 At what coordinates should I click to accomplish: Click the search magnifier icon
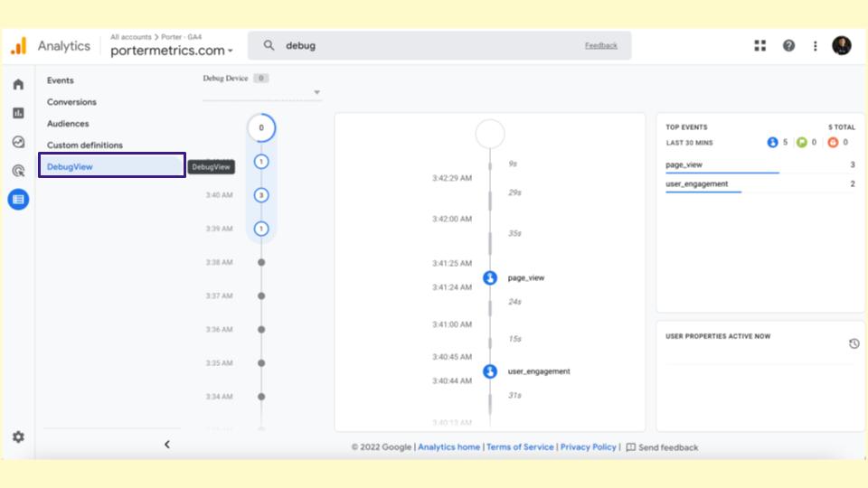click(269, 45)
